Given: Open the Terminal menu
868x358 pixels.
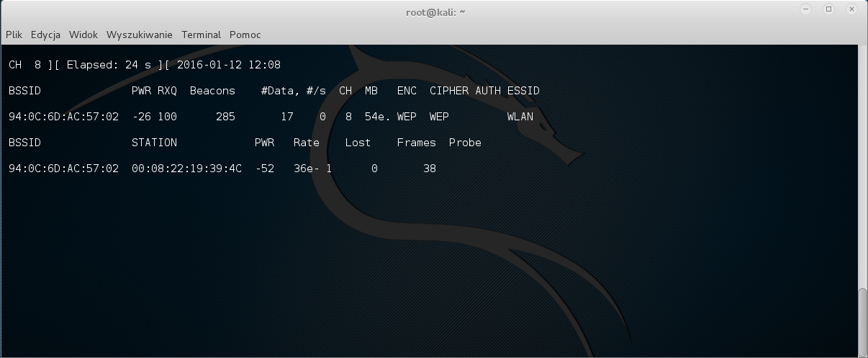Looking at the screenshot, I should coord(201,35).
